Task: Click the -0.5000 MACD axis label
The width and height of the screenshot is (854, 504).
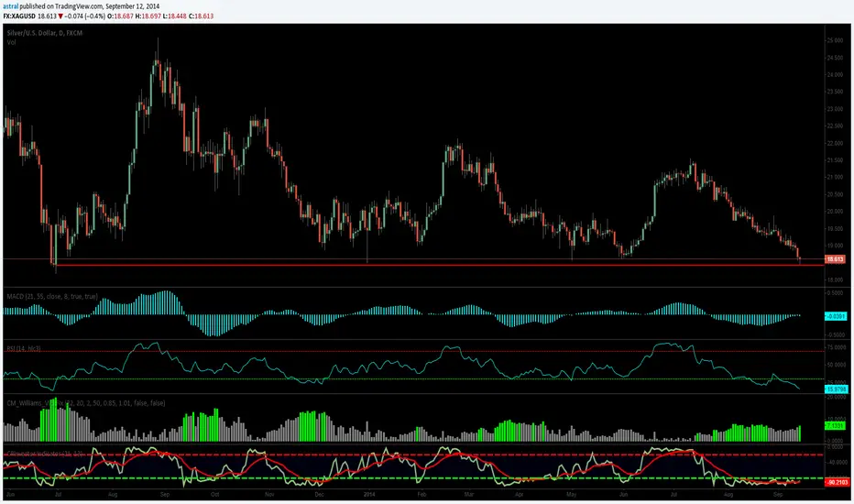Action: pyautogui.click(x=835, y=335)
